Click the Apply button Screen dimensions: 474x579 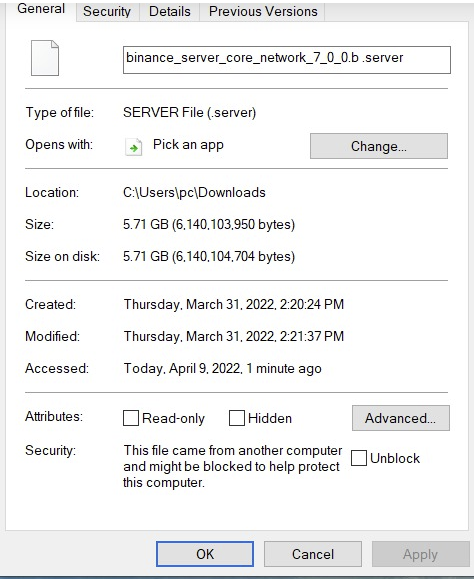click(420, 554)
